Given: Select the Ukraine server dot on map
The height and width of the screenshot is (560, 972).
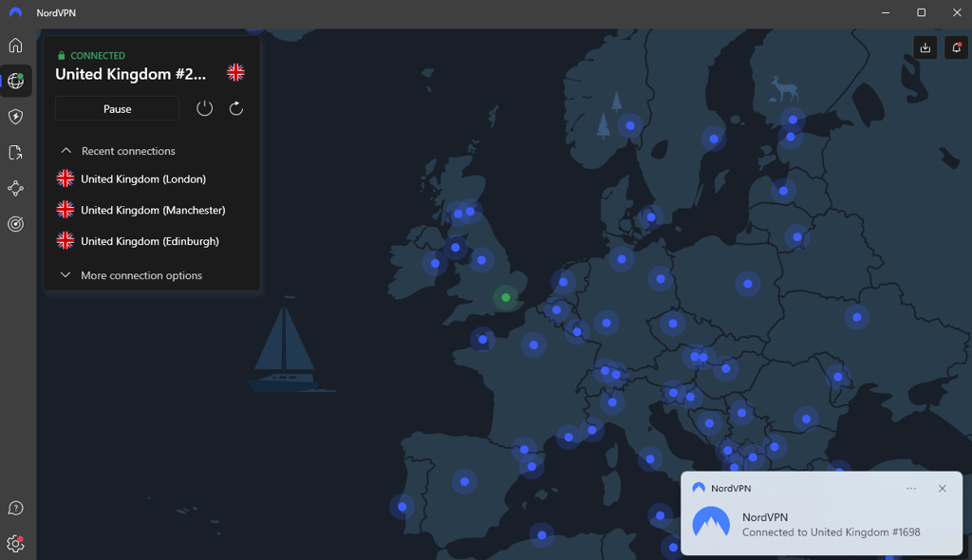Looking at the screenshot, I should 857,318.
